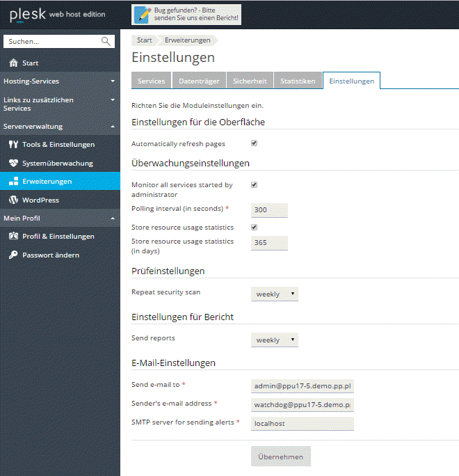The height and width of the screenshot is (476, 459).
Task: Collapse the Serververwaltung section
Action: click(60, 126)
